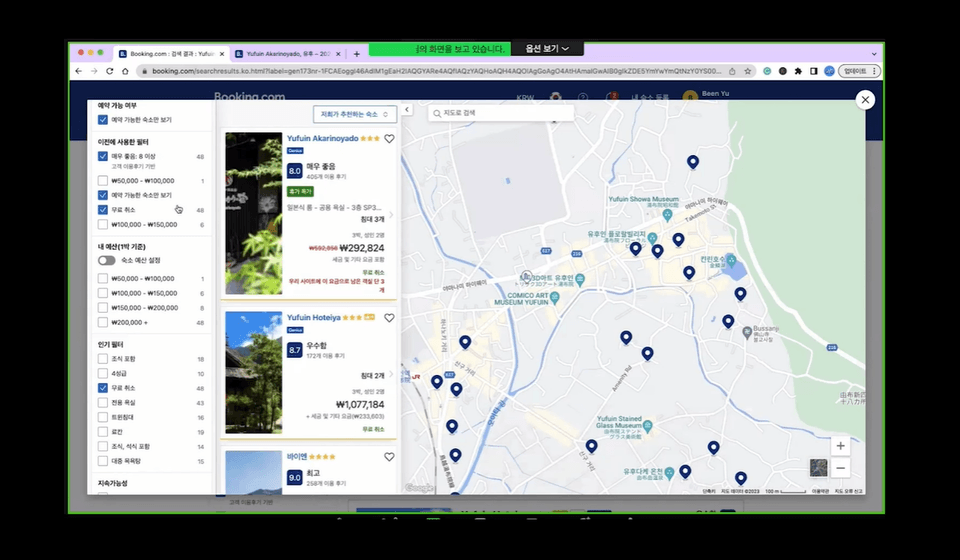Check the ₩200,000 + budget filter
Viewport: 960px width, 560px height.
[103, 323]
